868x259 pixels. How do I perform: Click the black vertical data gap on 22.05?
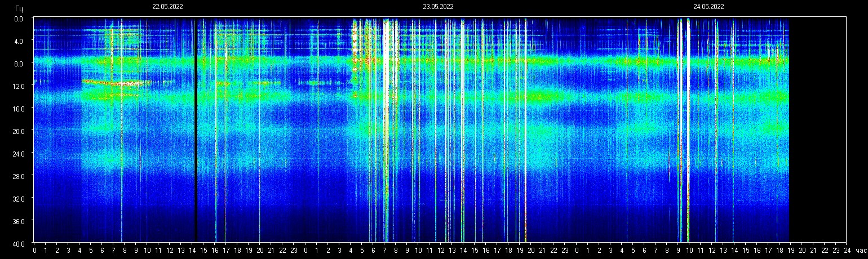196,129
